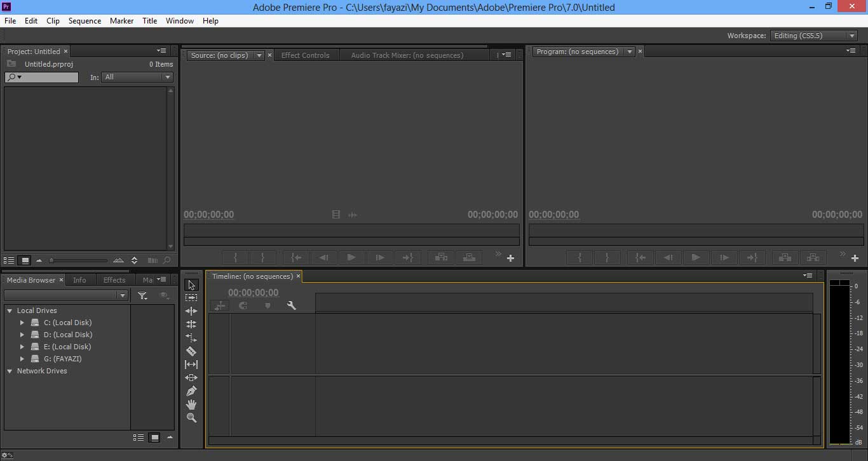Click Drag Audio Only waveform icon
868x461 pixels.
coord(353,215)
